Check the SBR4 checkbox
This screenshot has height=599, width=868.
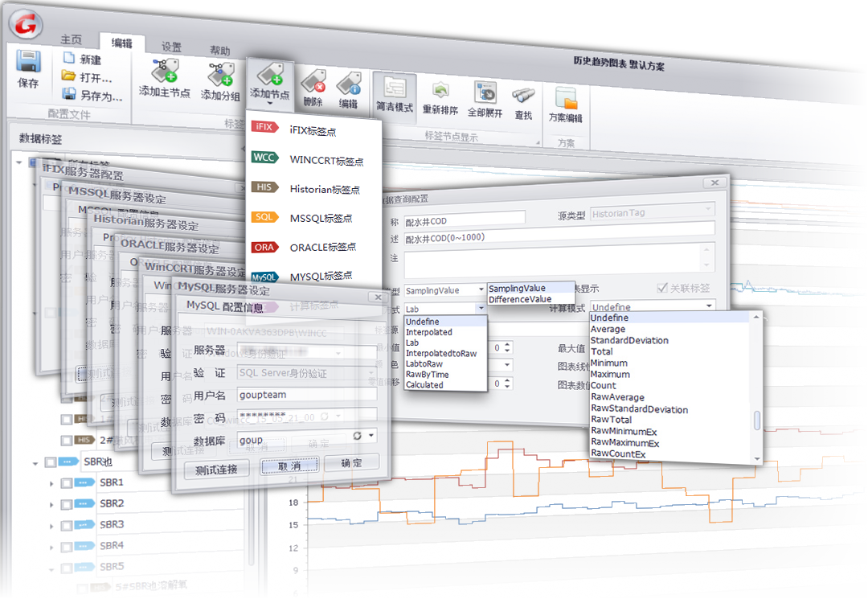67,547
